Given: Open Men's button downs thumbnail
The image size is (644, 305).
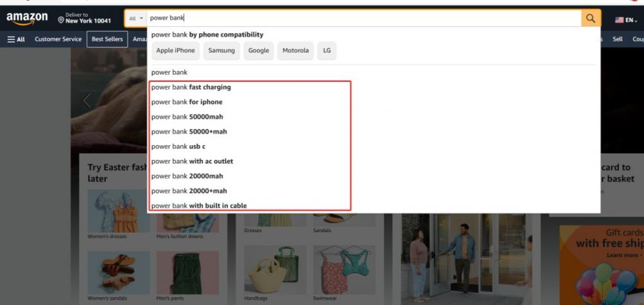Looking at the screenshot, I should click(x=187, y=223).
